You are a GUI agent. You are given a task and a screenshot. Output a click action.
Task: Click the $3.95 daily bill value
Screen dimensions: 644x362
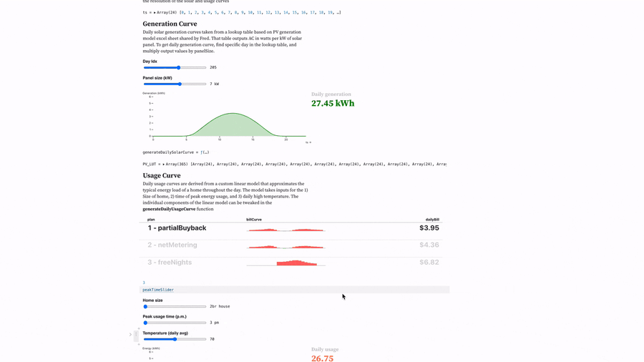click(429, 228)
